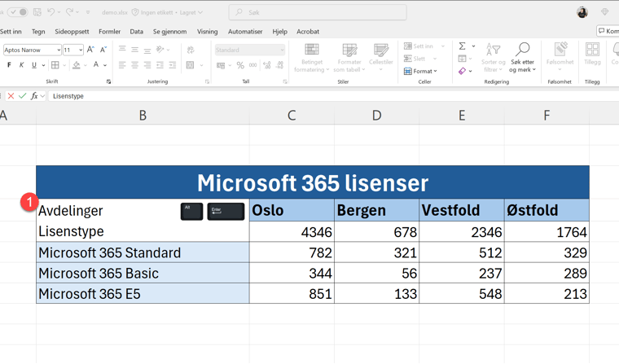
Task: Redo the last action
Action: pos(69,12)
